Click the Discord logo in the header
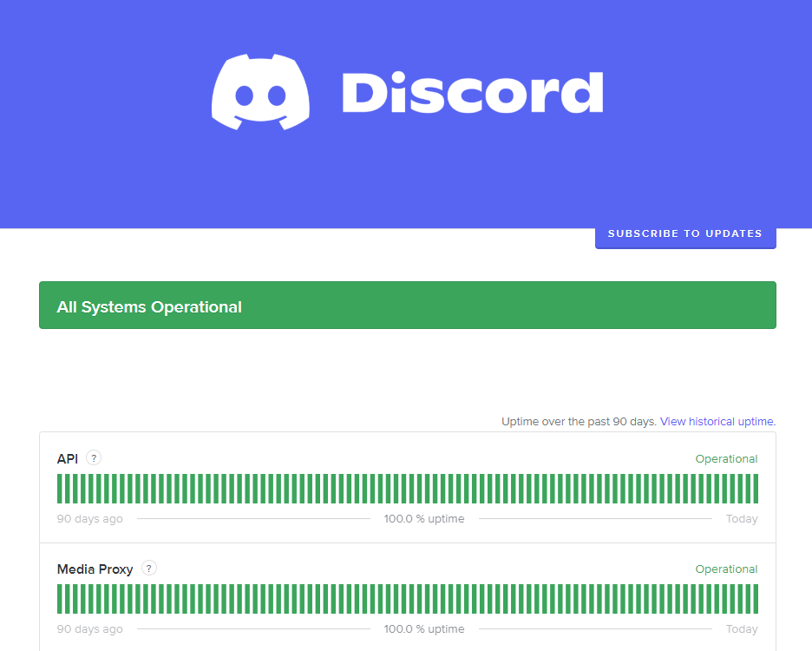812x651 pixels. [407, 92]
